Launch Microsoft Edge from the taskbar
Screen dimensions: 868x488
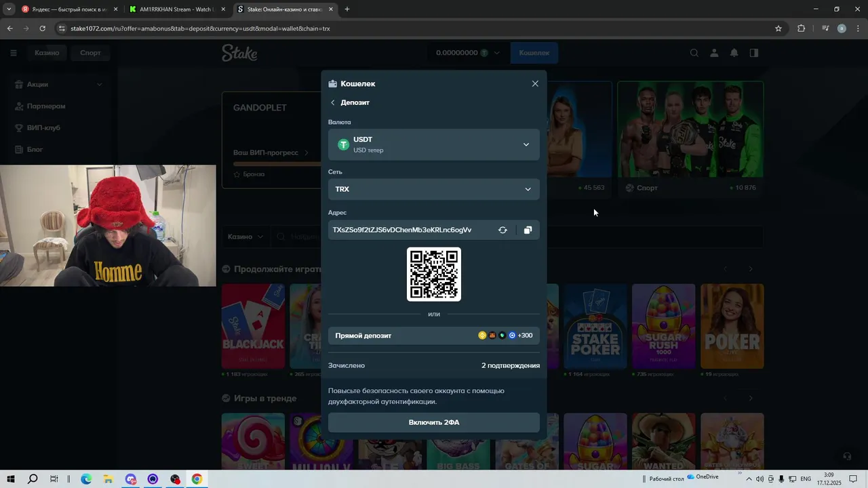coord(86,479)
